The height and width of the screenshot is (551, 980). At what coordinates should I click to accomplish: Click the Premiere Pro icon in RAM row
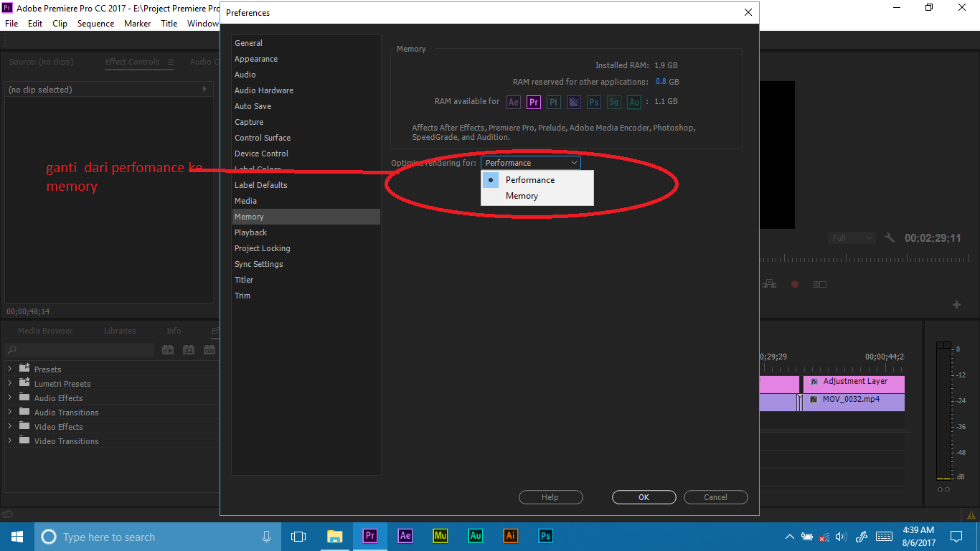point(534,102)
